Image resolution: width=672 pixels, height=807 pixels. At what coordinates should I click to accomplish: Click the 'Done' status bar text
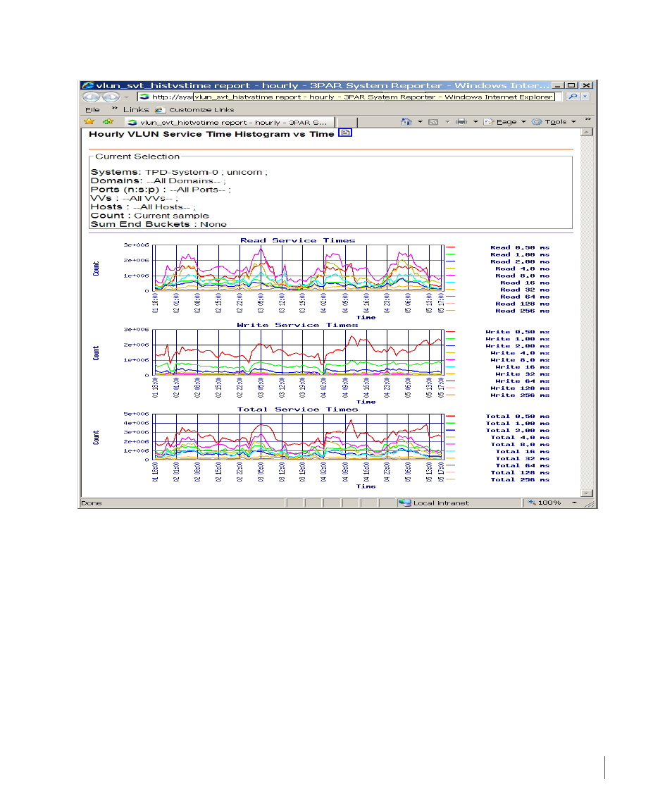pyautogui.click(x=92, y=503)
